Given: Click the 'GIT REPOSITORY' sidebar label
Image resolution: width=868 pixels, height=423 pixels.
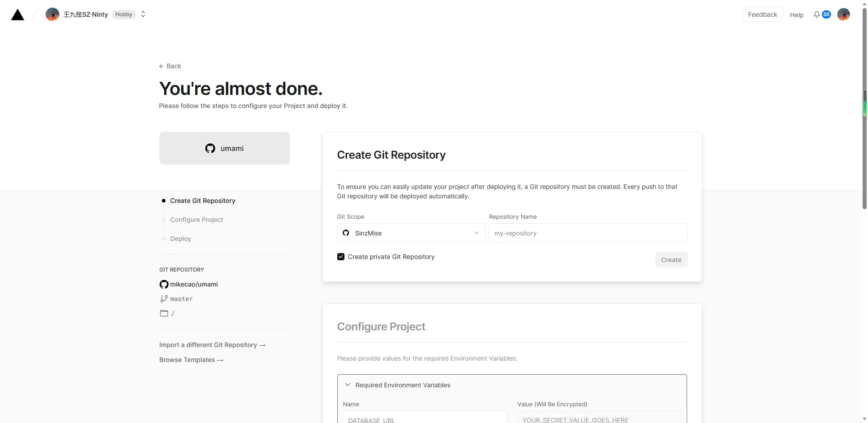Looking at the screenshot, I should click(x=181, y=270).
